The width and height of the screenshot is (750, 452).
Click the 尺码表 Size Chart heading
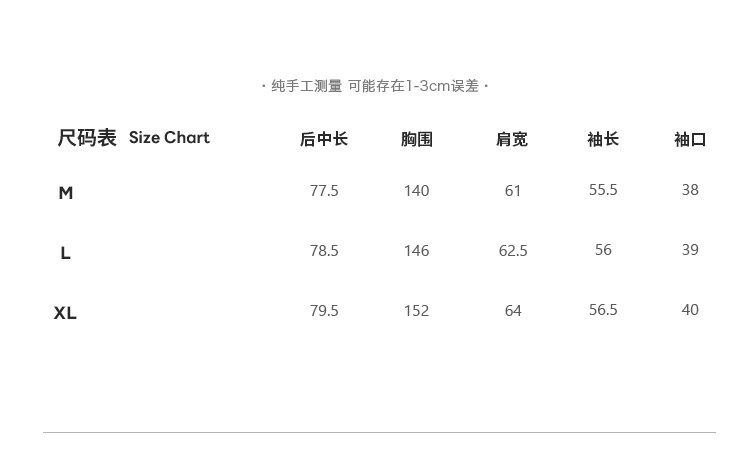(x=133, y=138)
